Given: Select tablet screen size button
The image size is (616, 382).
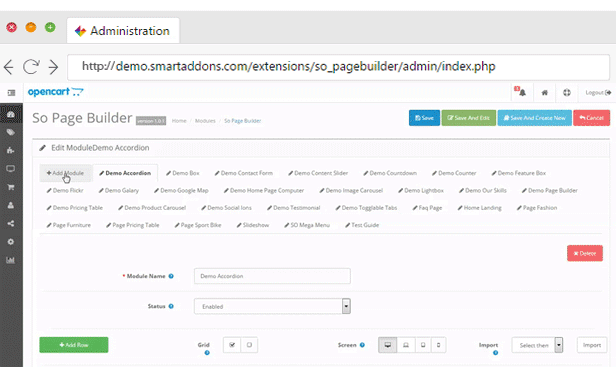Looking at the screenshot, I should pyautogui.click(x=423, y=345).
